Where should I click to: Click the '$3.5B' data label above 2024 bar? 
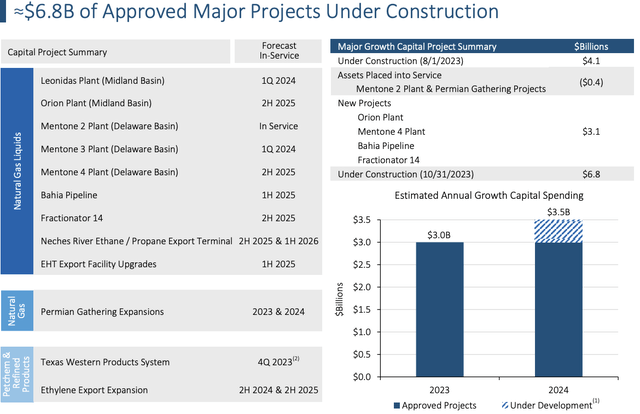(x=558, y=212)
